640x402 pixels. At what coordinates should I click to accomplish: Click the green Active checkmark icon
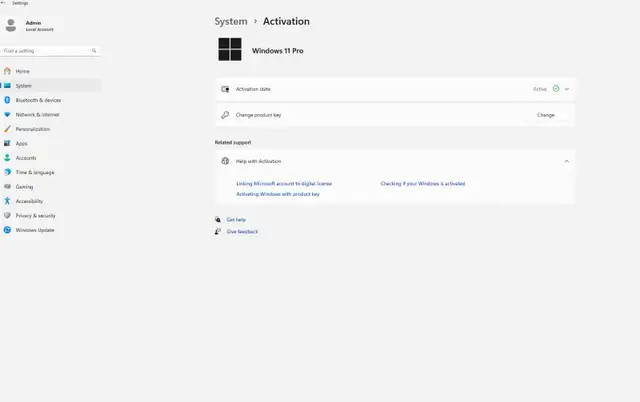556,89
